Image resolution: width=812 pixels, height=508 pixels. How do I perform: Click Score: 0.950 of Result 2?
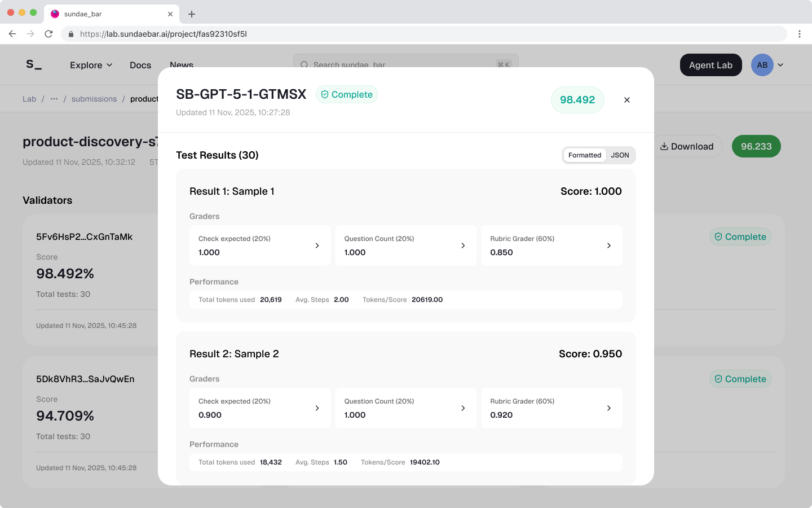[590, 354]
